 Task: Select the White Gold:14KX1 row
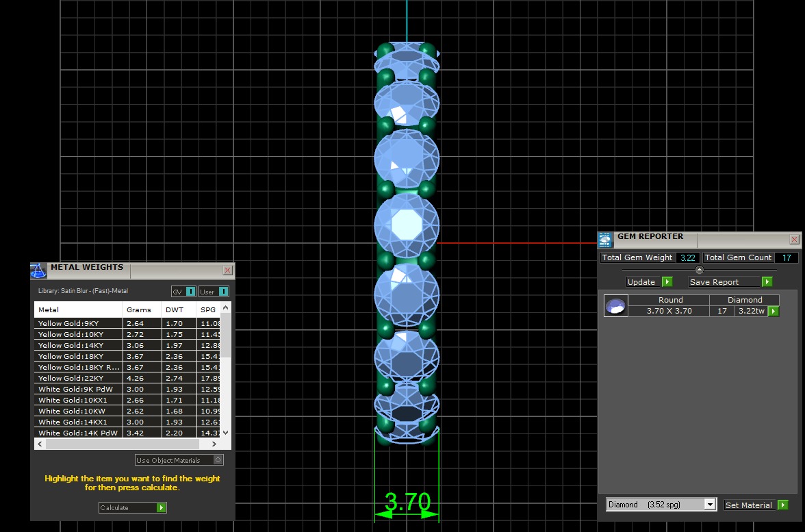(x=127, y=422)
